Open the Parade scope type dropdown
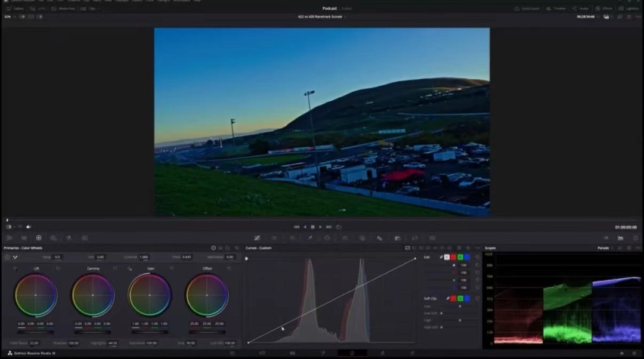The image size is (644, 359). pos(605,248)
